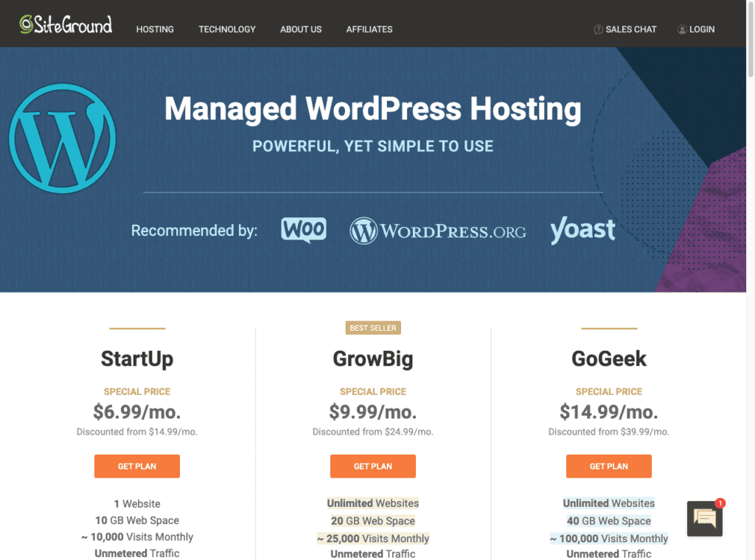Click 'POWERFUL, YET SIMPLE TO USE' subtitle
The width and height of the screenshot is (755, 560).
pos(373,146)
